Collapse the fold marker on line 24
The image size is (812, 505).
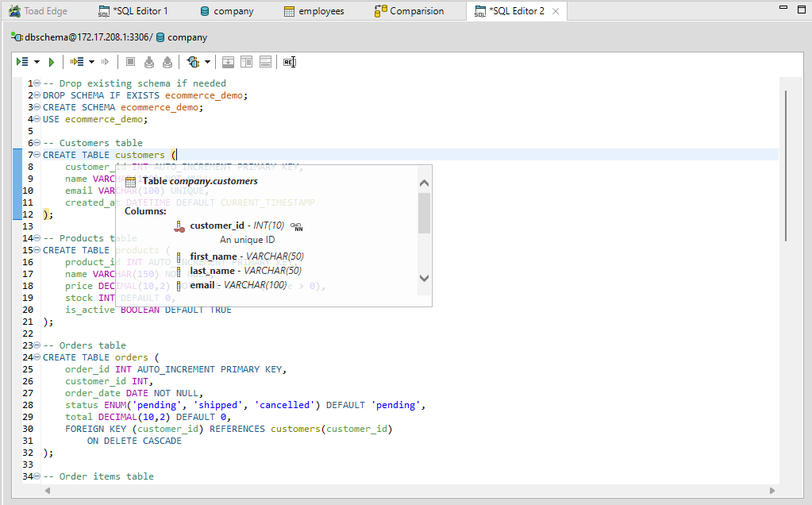tap(37, 357)
